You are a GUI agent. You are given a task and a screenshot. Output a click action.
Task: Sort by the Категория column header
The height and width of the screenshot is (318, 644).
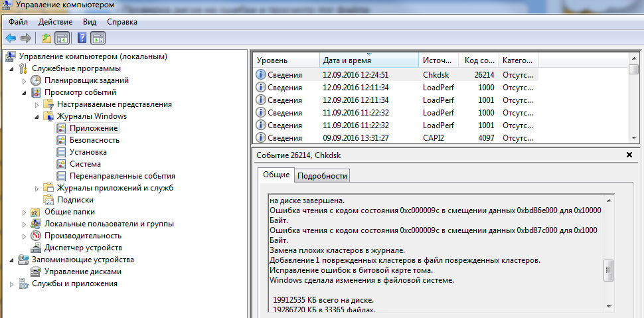click(x=519, y=60)
